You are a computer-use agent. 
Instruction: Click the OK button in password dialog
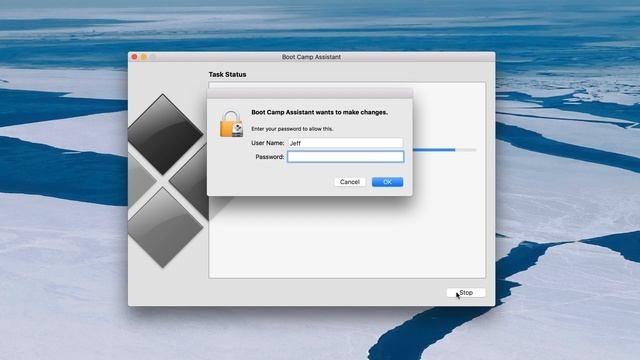[x=387, y=182]
